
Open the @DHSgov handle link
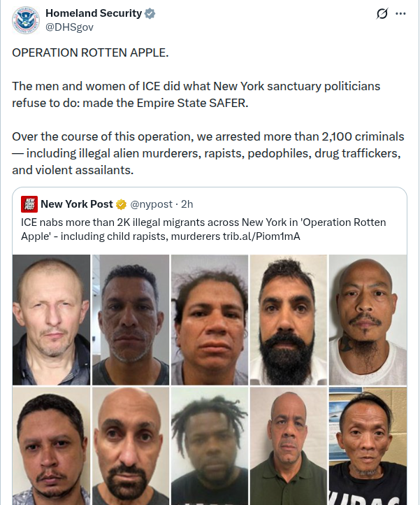coord(69,27)
